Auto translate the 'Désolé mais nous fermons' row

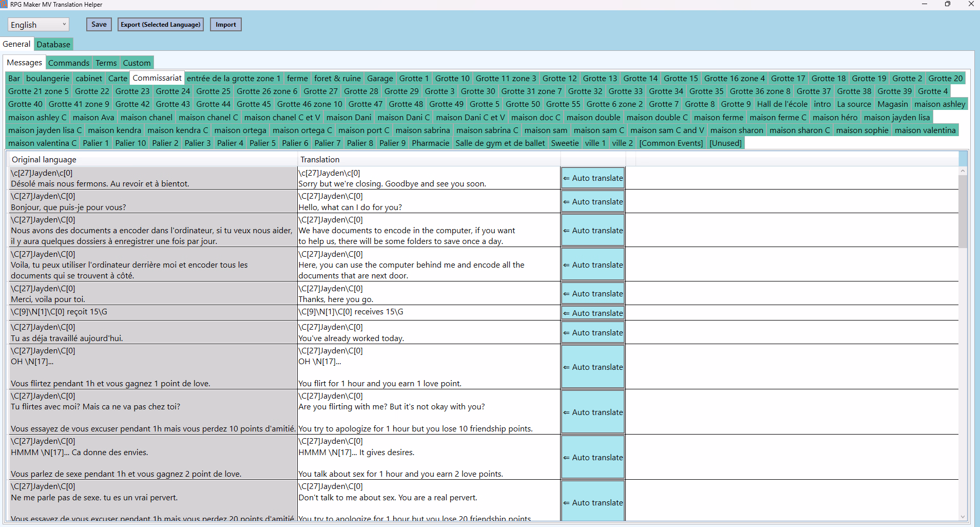point(593,178)
